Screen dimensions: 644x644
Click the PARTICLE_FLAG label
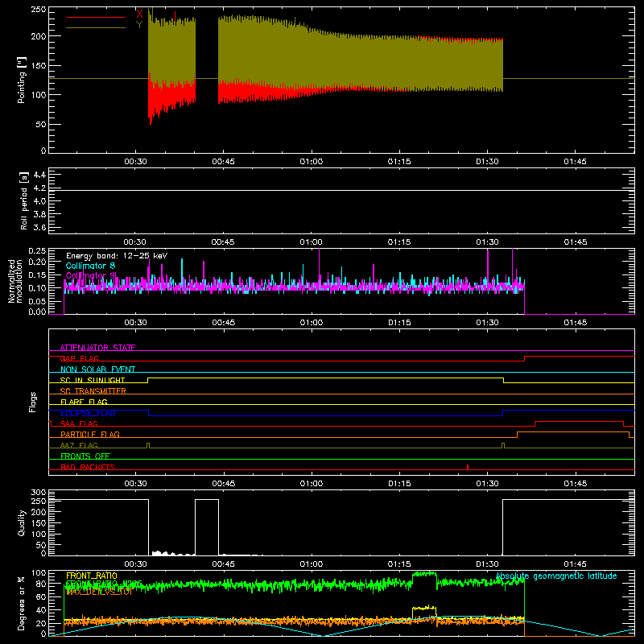(90, 434)
